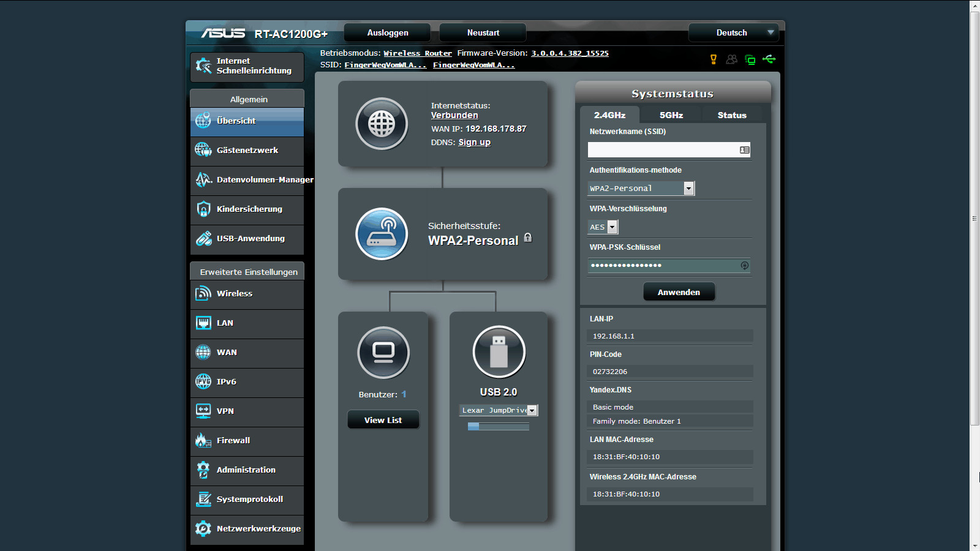The width and height of the screenshot is (980, 551).
Task: Click the ASUS logo
Action: click(223, 33)
